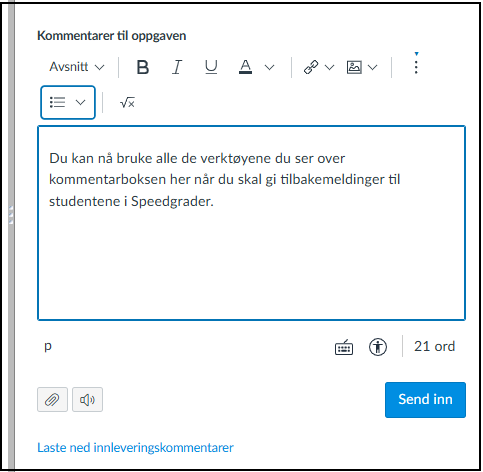This screenshot has height=472, width=483.
Task: Grab the left panel resize handle
Action: pyautogui.click(x=11, y=215)
